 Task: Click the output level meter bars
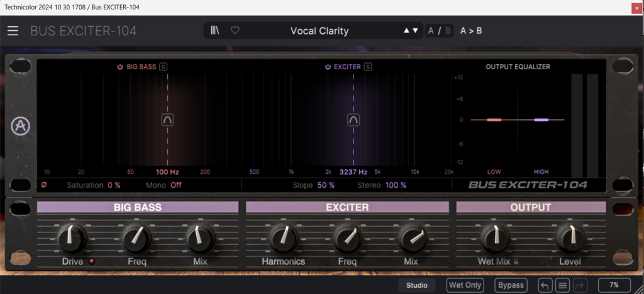(x=585, y=125)
